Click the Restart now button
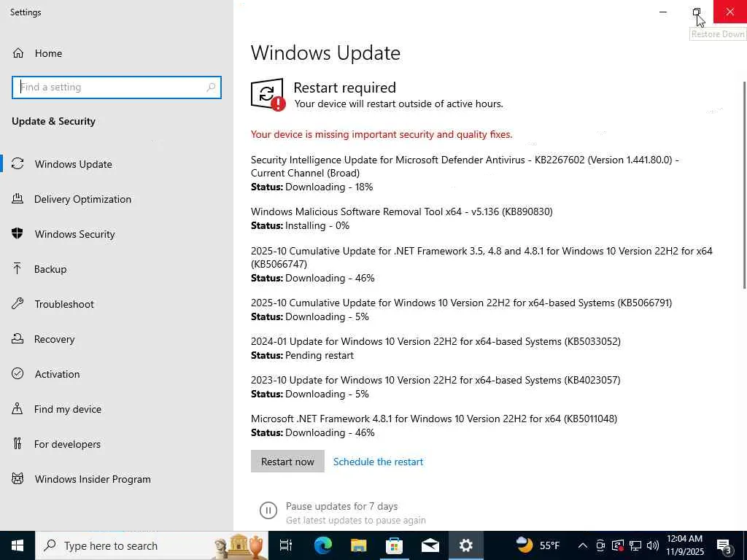Image resolution: width=747 pixels, height=560 pixels. 287,461
